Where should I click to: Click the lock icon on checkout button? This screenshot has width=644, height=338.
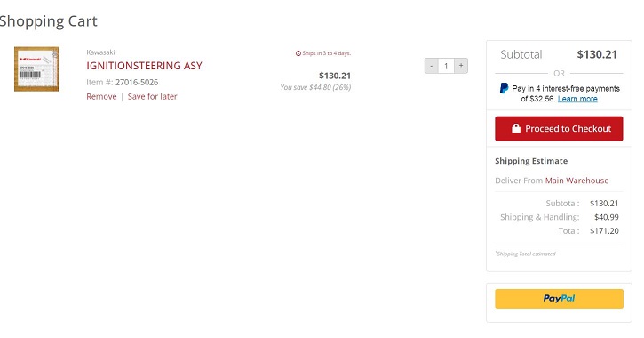pos(516,128)
